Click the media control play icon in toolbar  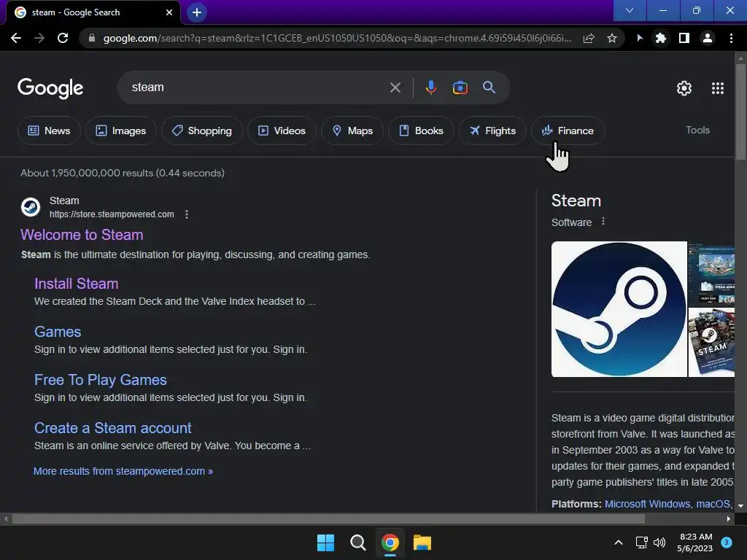click(x=639, y=38)
